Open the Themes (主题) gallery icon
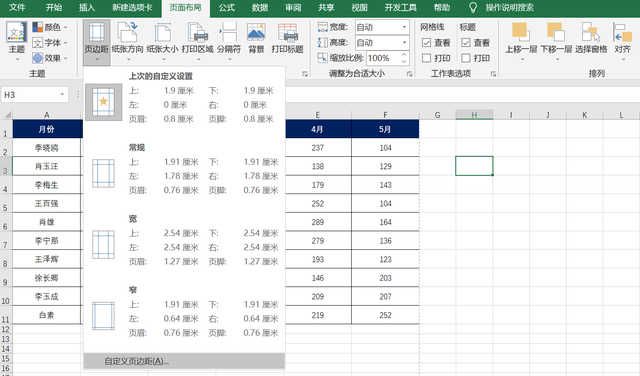The height and width of the screenshot is (376, 640). (x=17, y=33)
